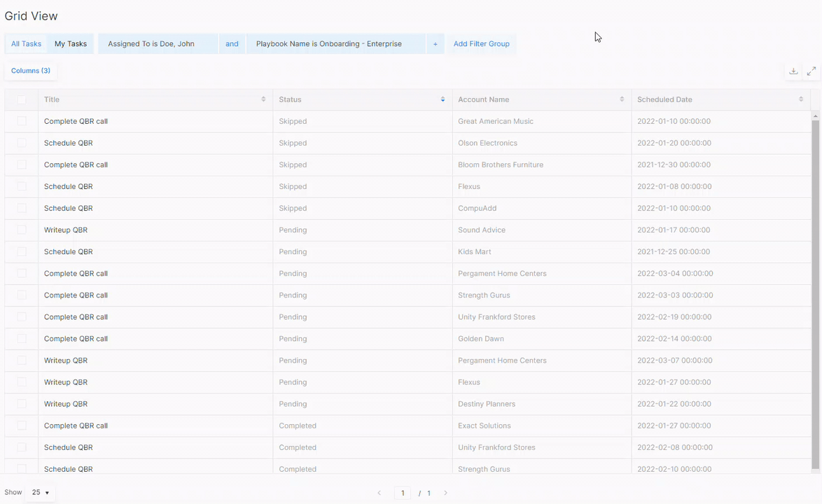
Task: Go to next page arrow
Action: (445, 493)
